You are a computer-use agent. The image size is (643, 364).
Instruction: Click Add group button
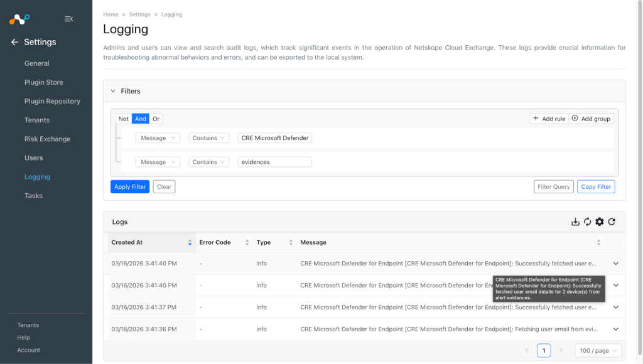click(x=591, y=119)
